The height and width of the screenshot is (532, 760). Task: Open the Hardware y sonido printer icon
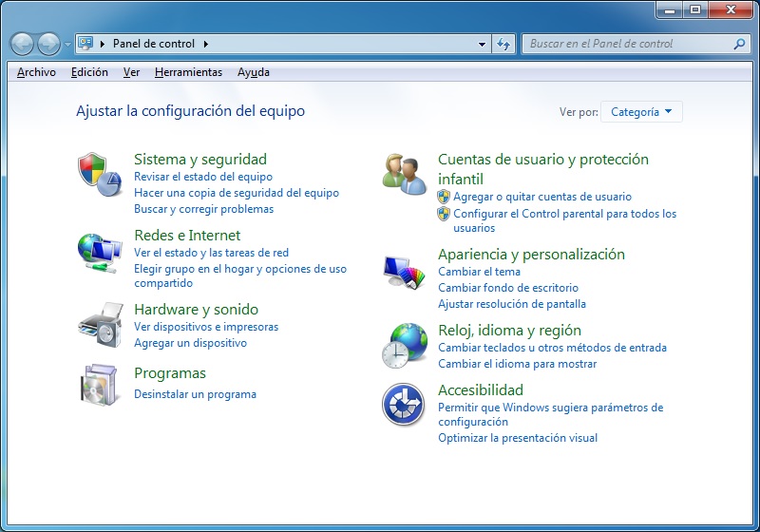(100, 325)
